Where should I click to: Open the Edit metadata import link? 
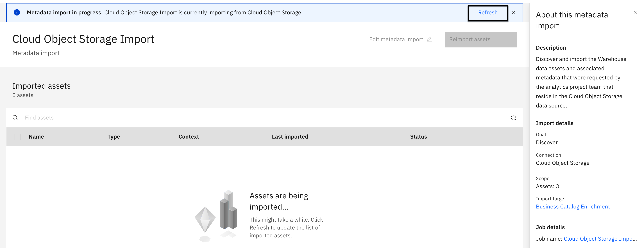point(396,40)
